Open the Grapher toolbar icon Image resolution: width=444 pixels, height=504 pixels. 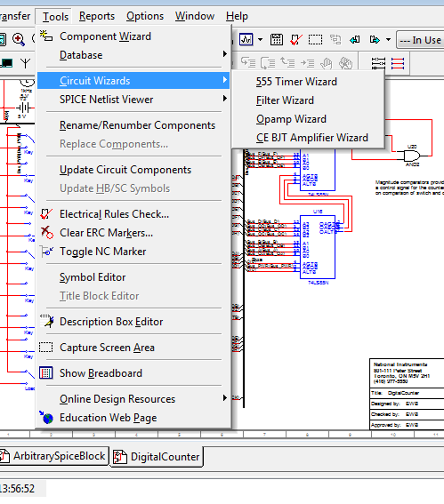246,40
